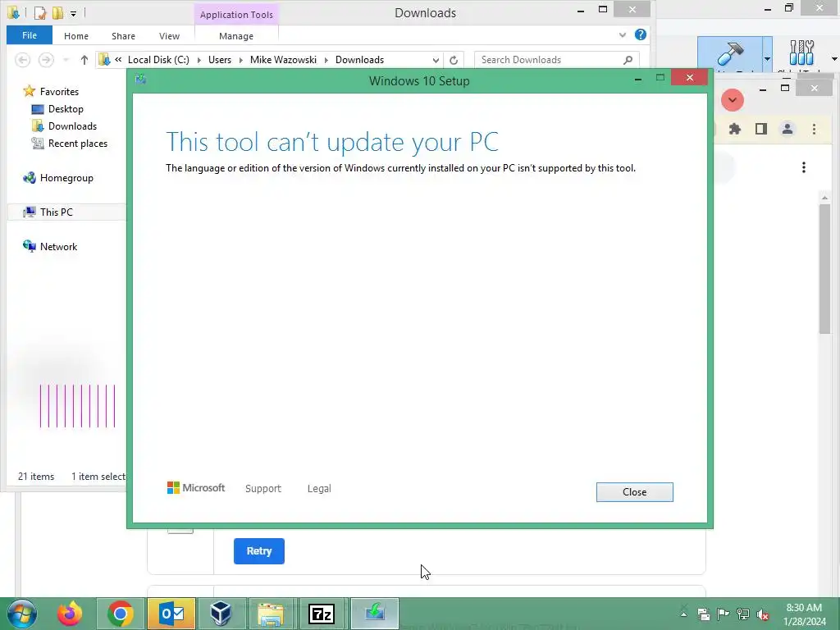This screenshot has height=630, width=840.
Task: Expand the arrow after Local Disk (C:)
Action: click(199, 60)
